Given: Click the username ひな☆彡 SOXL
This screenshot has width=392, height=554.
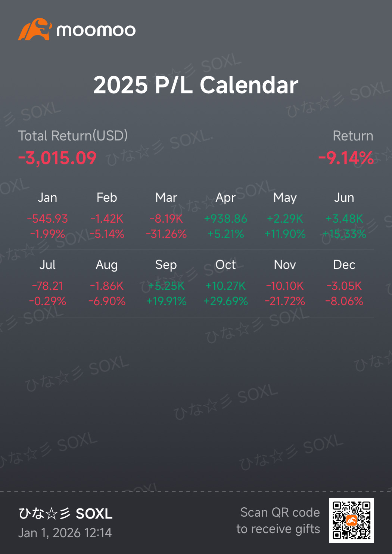Looking at the screenshot, I should (x=65, y=514).
